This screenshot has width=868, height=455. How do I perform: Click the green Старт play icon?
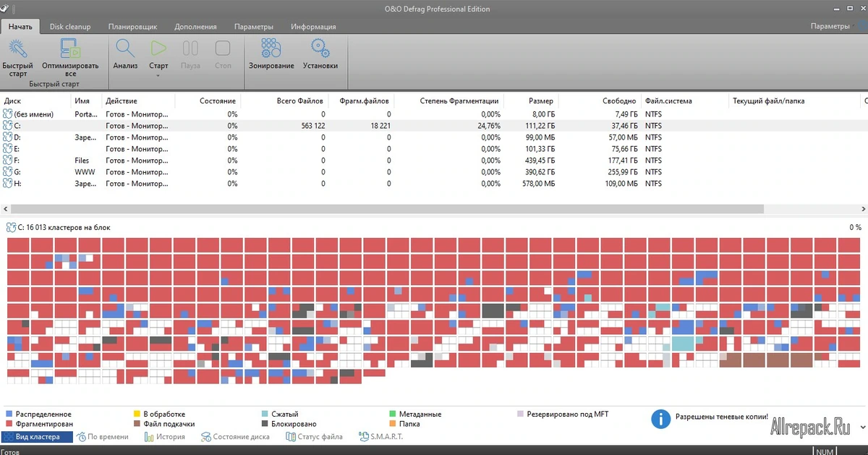[x=158, y=48]
